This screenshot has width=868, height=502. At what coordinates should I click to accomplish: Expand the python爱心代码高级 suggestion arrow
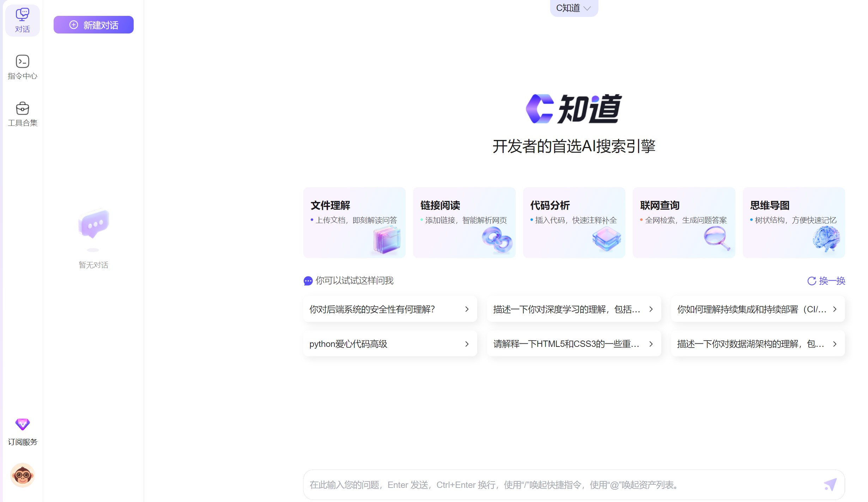pyautogui.click(x=467, y=344)
